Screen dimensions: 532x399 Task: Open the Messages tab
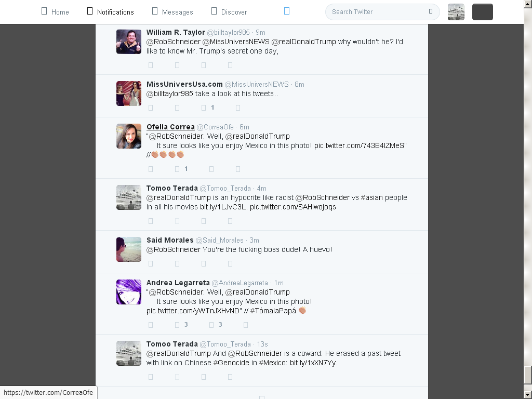click(x=172, y=12)
